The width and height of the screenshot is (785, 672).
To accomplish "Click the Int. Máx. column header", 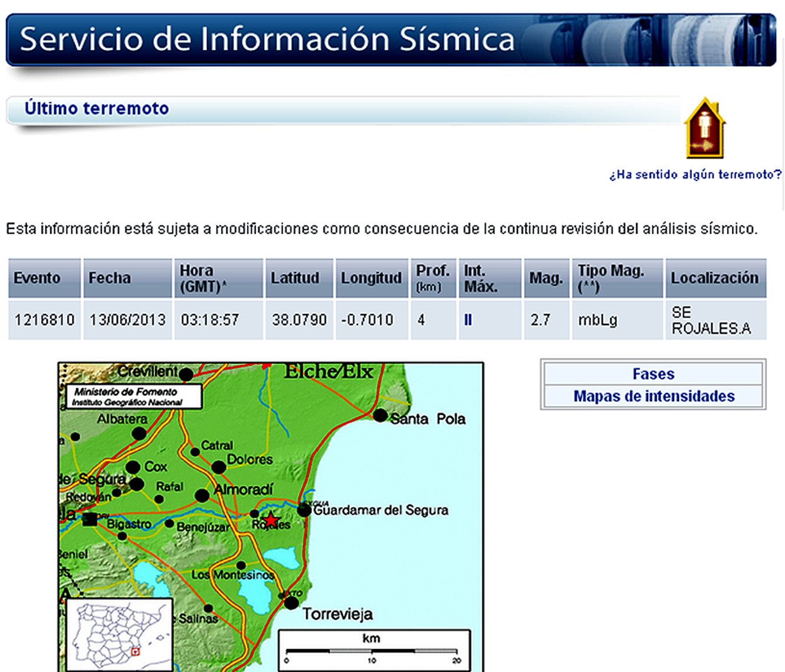I will (x=490, y=278).
